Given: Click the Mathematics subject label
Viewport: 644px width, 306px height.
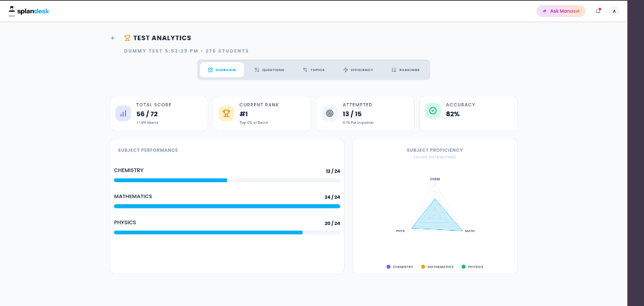Looking at the screenshot, I should (133, 197).
